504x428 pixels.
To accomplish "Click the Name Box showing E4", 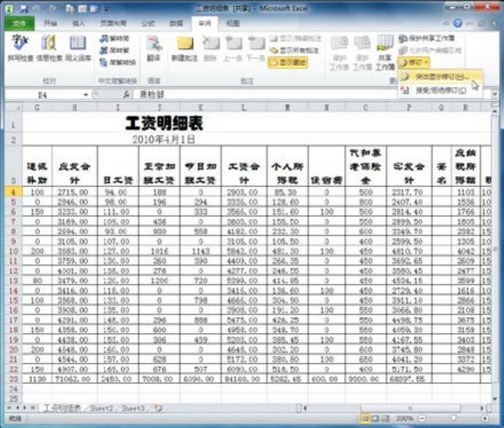I will (43, 95).
